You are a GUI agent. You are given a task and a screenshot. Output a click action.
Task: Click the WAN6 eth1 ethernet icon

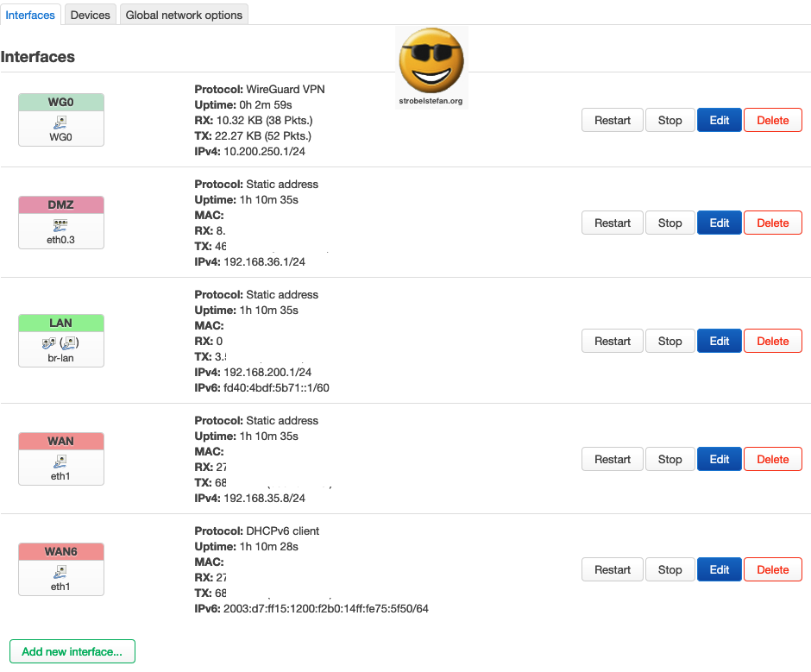coord(60,572)
